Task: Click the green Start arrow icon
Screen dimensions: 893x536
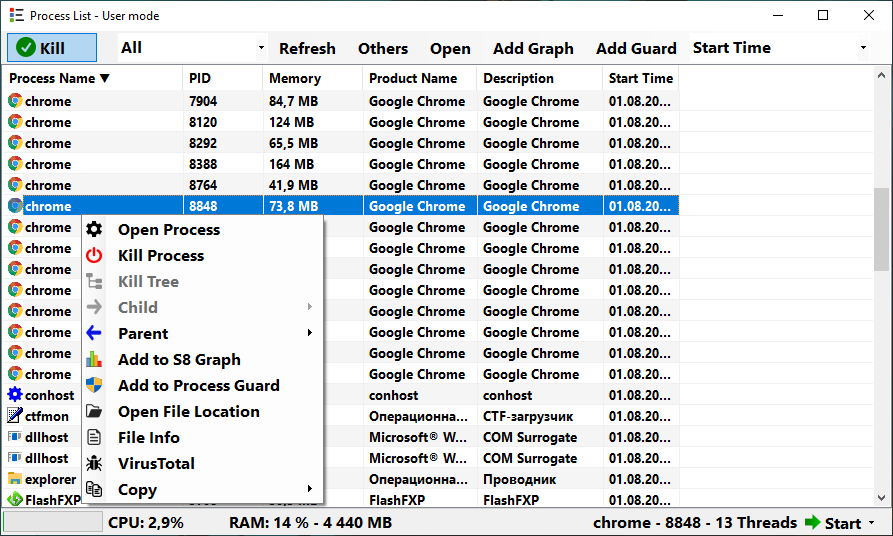Action: 812,522
